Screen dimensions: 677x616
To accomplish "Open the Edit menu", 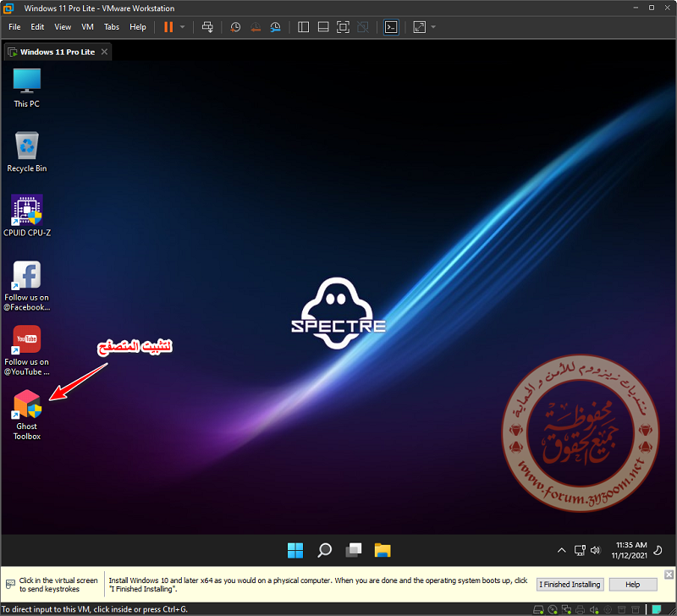I will coord(37,27).
